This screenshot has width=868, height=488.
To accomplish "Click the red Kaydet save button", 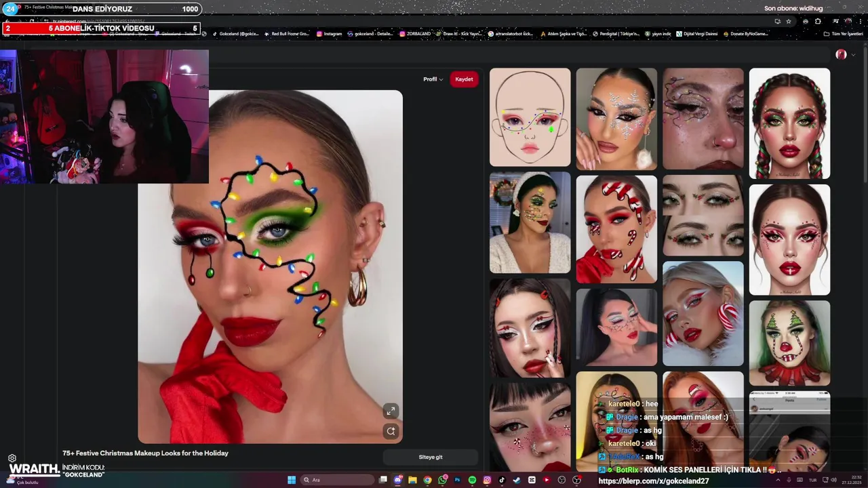I will click(464, 79).
